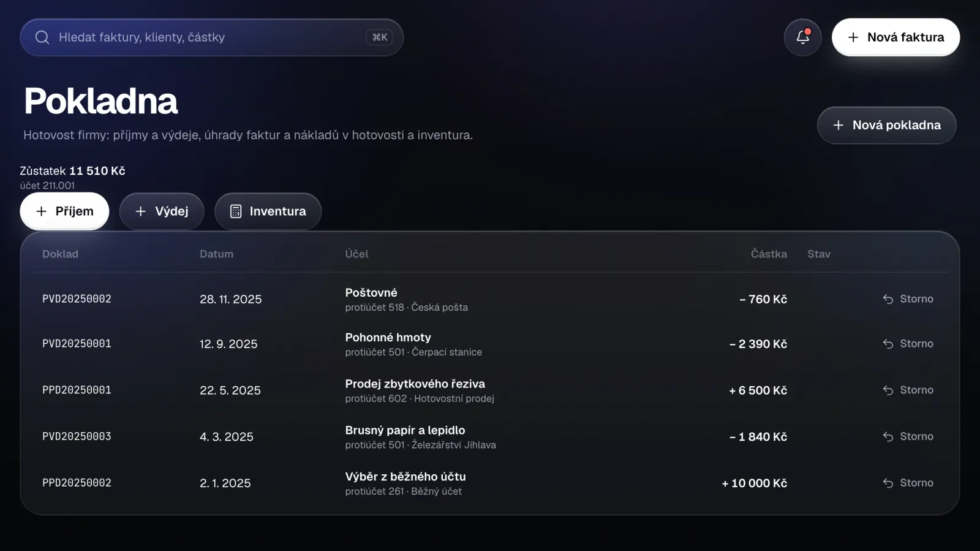Viewport: 980px width, 551px height.
Task: Select document number PVD20250002
Action: point(77,299)
